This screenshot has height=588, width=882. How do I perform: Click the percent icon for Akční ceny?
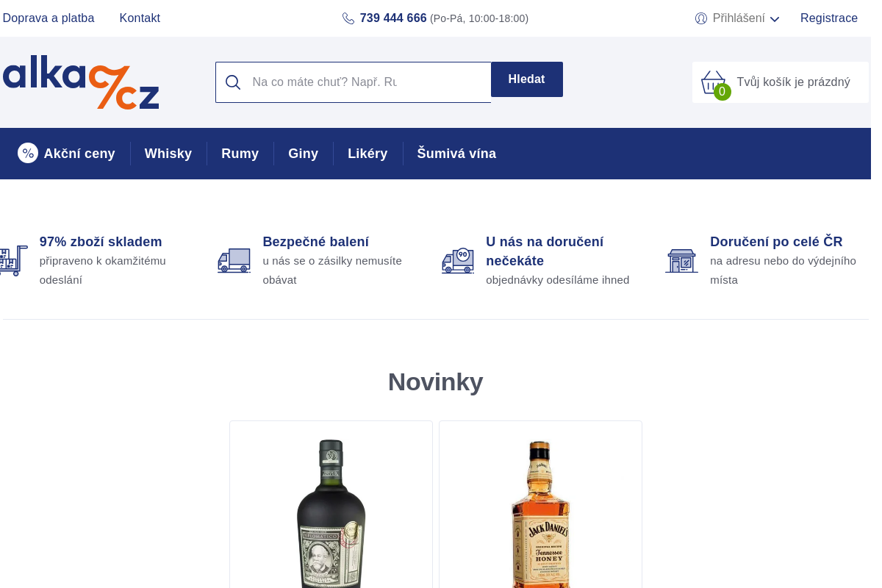point(28,153)
